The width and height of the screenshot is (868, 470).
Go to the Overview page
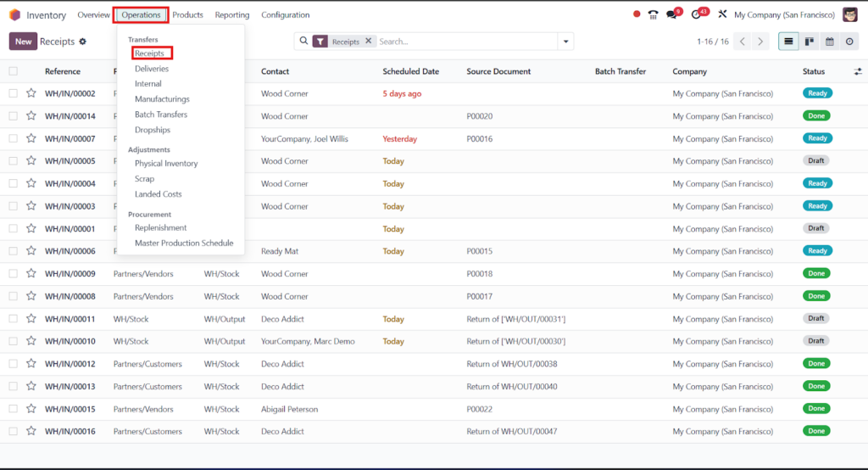point(93,15)
